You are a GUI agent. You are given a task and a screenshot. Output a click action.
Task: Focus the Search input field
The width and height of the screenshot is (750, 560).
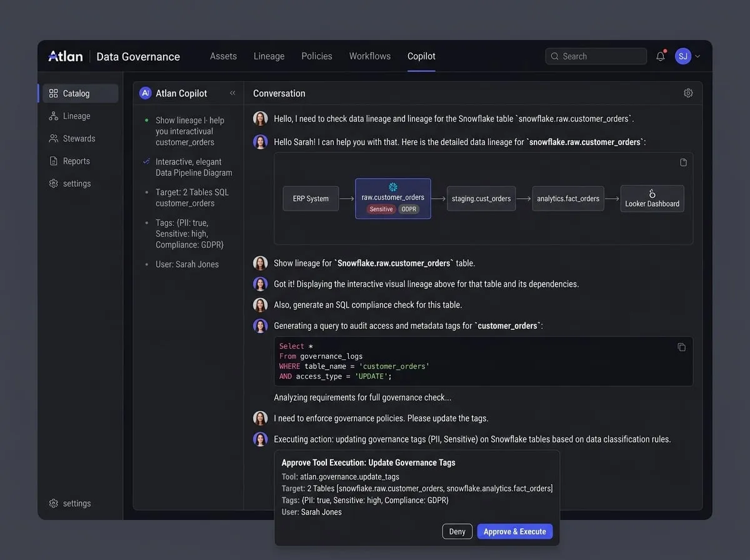click(596, 56)
